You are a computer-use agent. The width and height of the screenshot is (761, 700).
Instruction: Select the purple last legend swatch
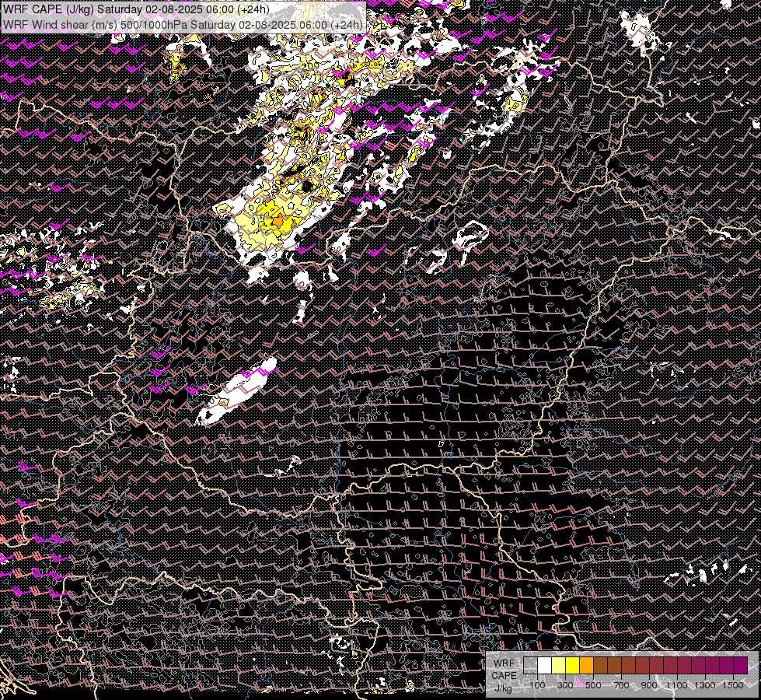click(740, 665)
